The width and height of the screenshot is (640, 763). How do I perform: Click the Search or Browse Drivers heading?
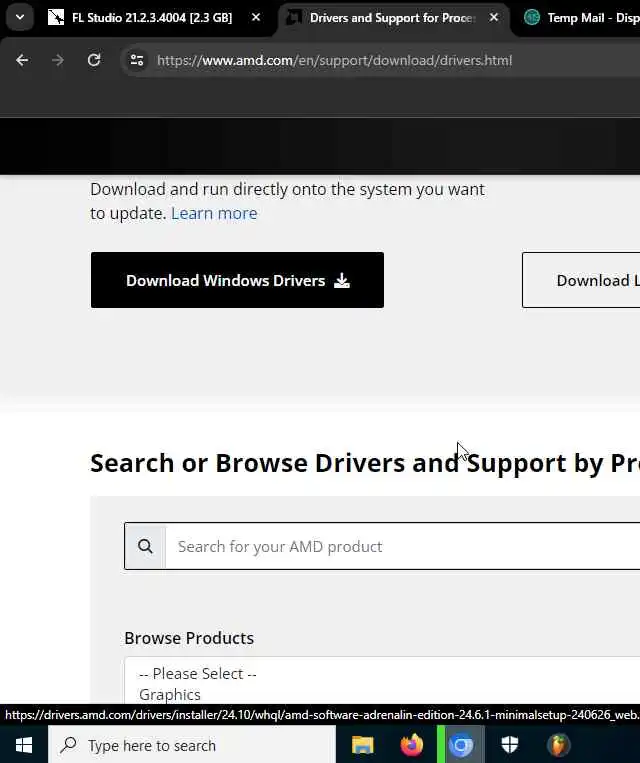[x=365, y=462]
